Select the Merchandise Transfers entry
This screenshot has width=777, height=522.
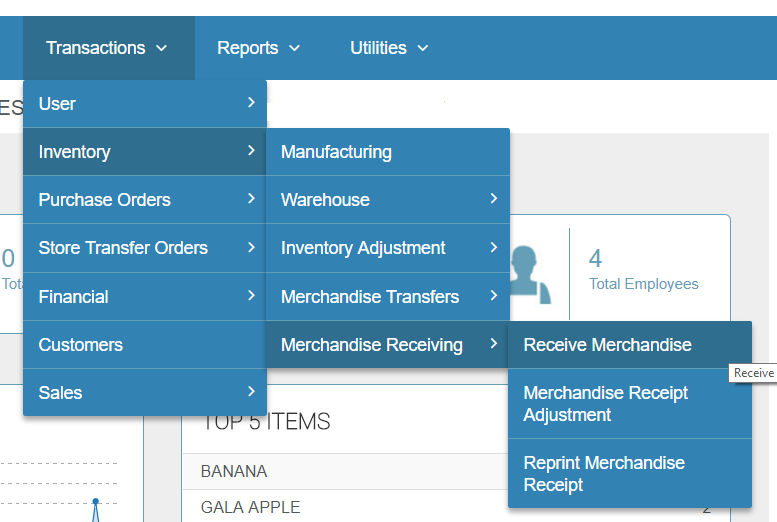(x=388, y=296)
